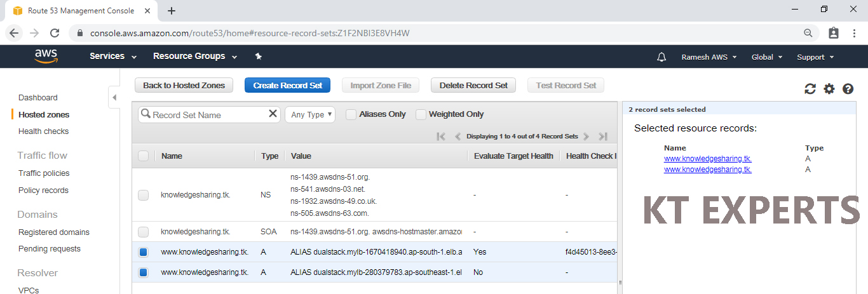The height and width of the screenshot is (294, 868).
Task: Expand the Resource Groups menu
Action: 195,57
